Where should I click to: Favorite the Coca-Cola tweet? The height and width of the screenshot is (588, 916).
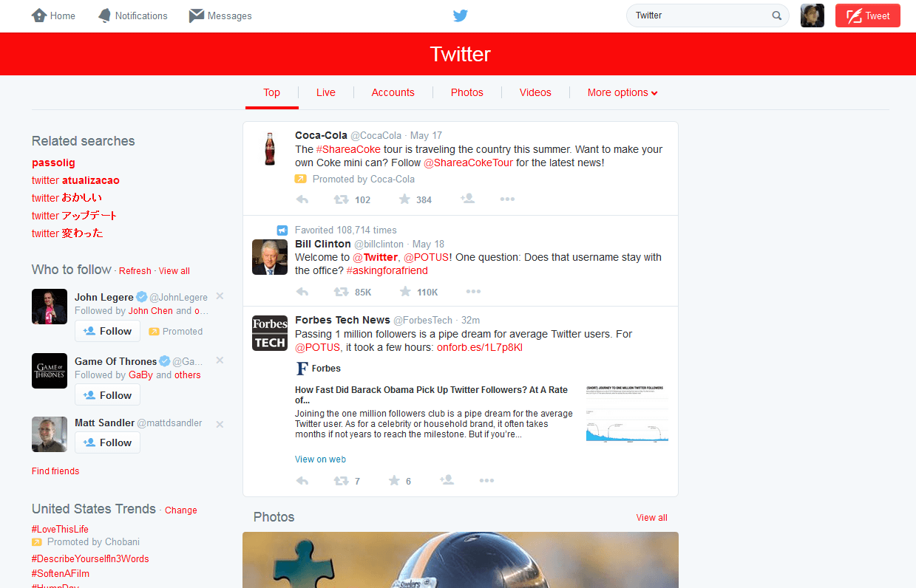404,199
